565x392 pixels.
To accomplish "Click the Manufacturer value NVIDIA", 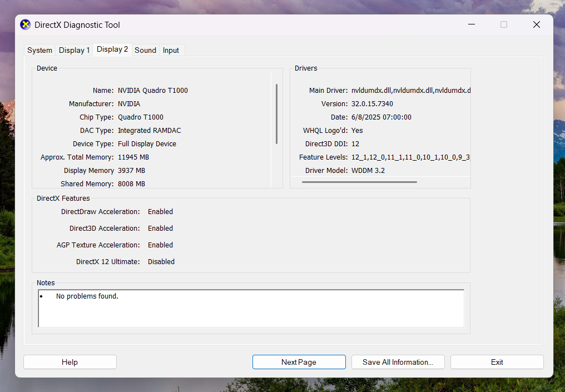I will point(129,104).
